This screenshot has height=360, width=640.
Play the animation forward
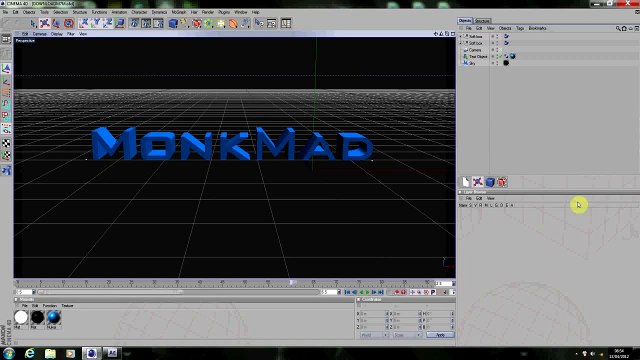[x=368, y=292]
